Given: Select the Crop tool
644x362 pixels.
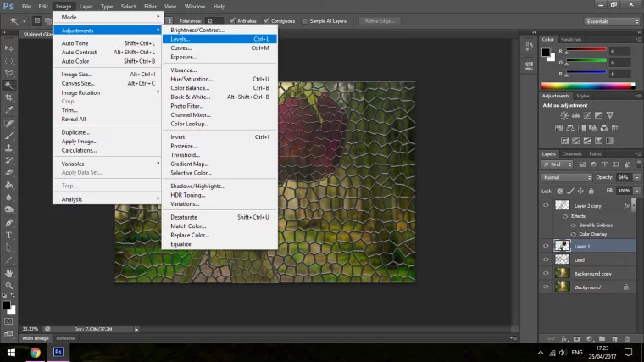Looking at the screenshot, I should pos(8,97).
